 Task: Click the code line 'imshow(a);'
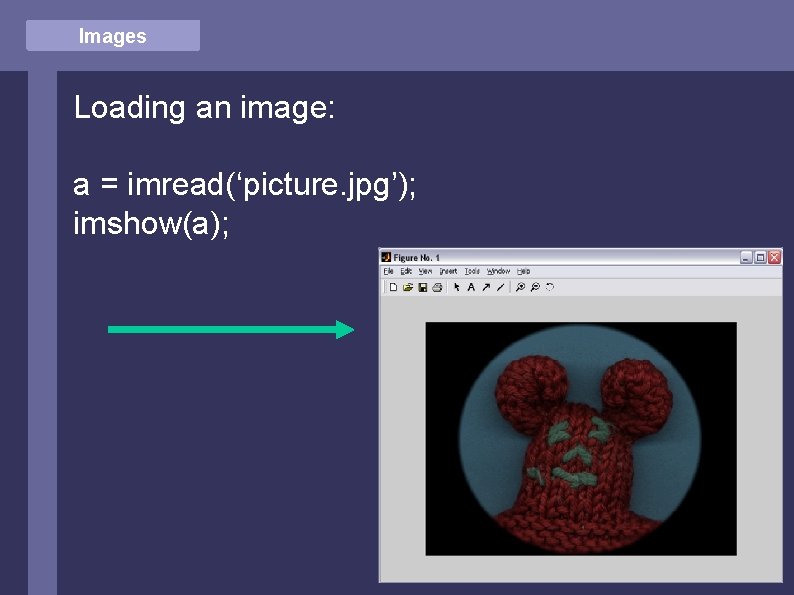pyautogui.click(x=151, y=223)
